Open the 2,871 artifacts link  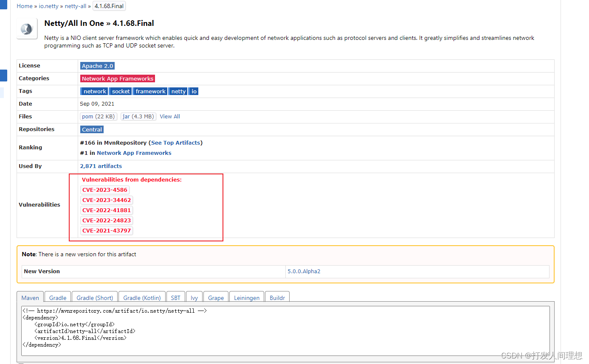coord(101,166)
